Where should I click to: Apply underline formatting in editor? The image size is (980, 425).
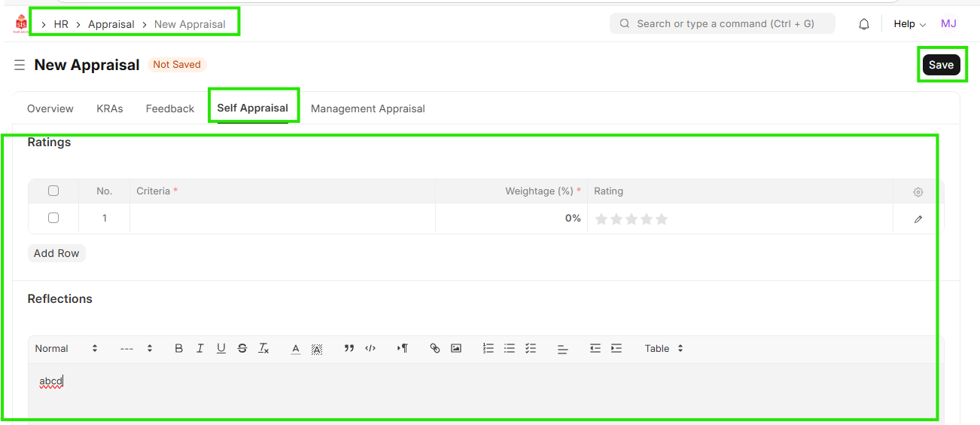[x=221, y=348]
